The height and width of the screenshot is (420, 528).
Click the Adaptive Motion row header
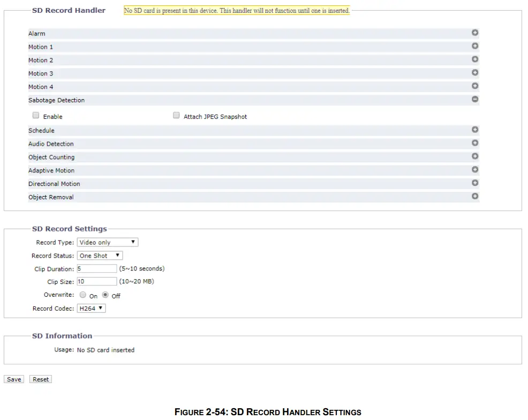254,170
